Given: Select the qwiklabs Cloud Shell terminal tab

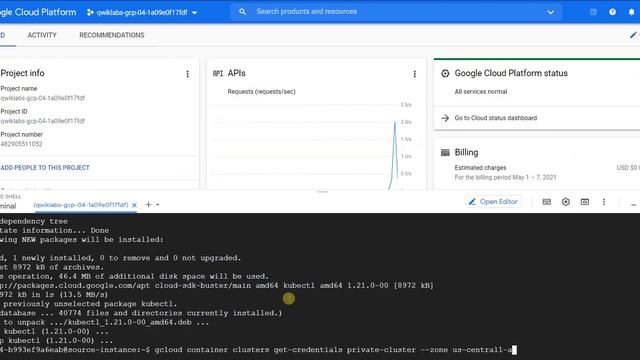Looking at the screenshot, I should tap(81, 205).
